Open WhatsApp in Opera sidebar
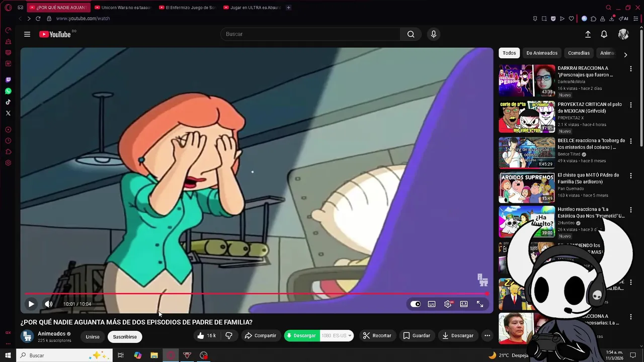The height and width of the screenshot is (362, 644). [x=8, y=91]
